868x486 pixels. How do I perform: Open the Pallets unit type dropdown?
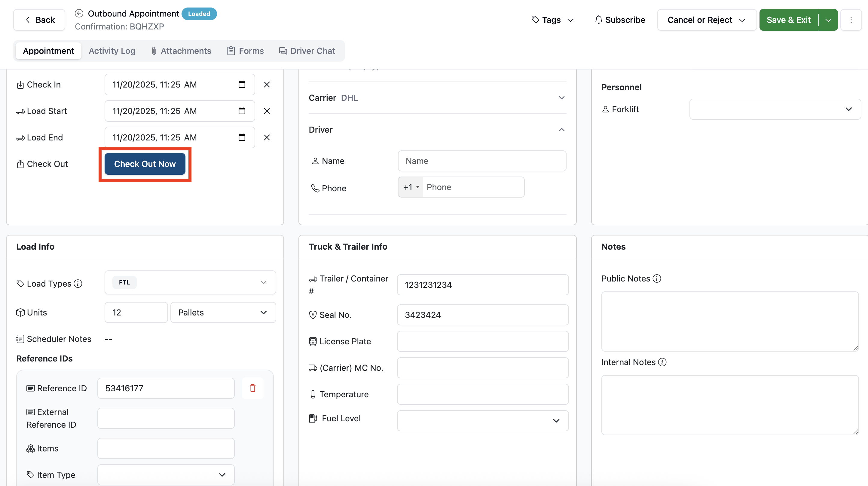click(223, 312)
